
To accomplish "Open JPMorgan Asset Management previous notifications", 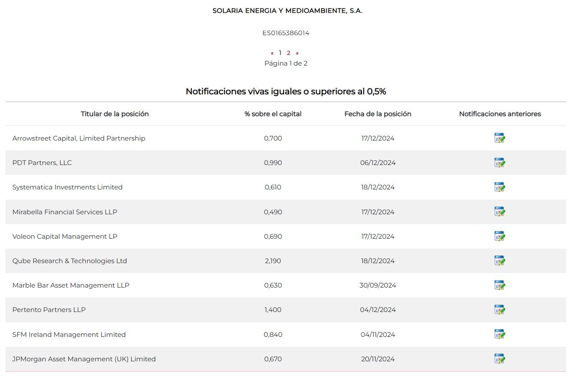I will [500, 359].
